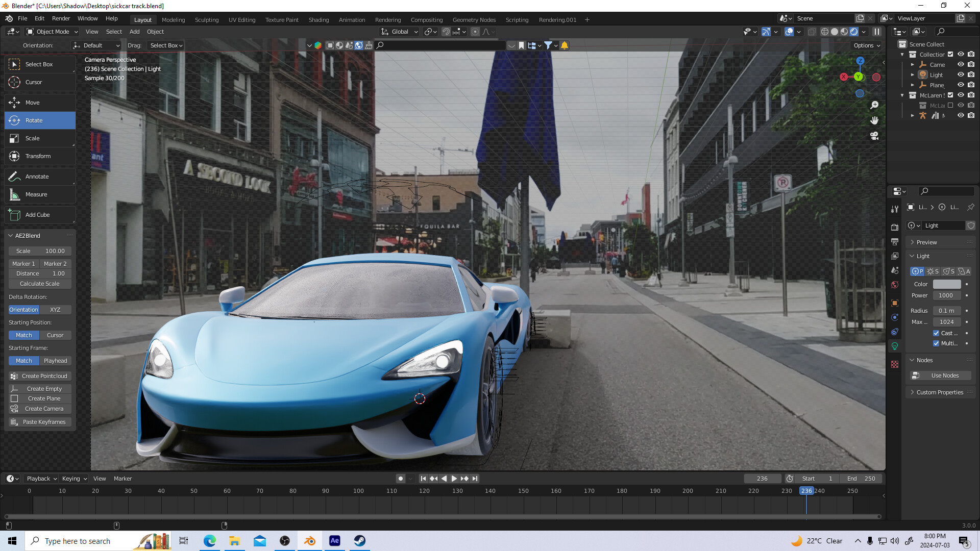Select the Add Cube tool
The image size is (980, 551).
(x=37, y=215)
